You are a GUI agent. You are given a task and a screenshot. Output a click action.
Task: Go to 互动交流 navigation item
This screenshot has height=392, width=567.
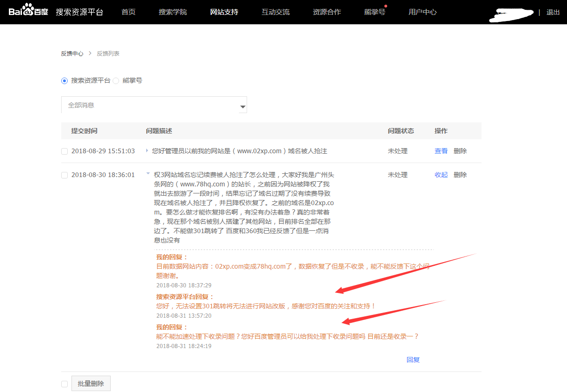[276, 12]
